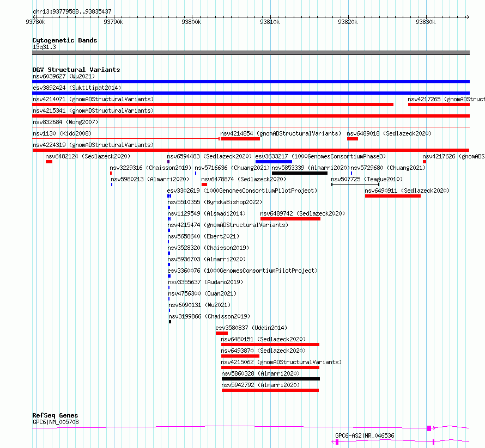The image size is (485, 448).
Task: Click nsv6090131 (Wu2021) label
Action: [x=199, y=305]
